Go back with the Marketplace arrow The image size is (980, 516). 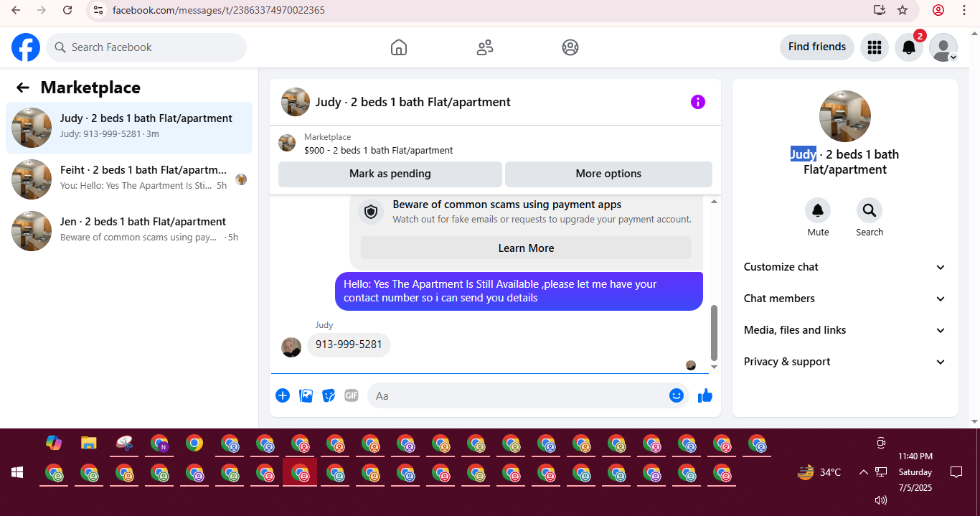click(23, 88)
